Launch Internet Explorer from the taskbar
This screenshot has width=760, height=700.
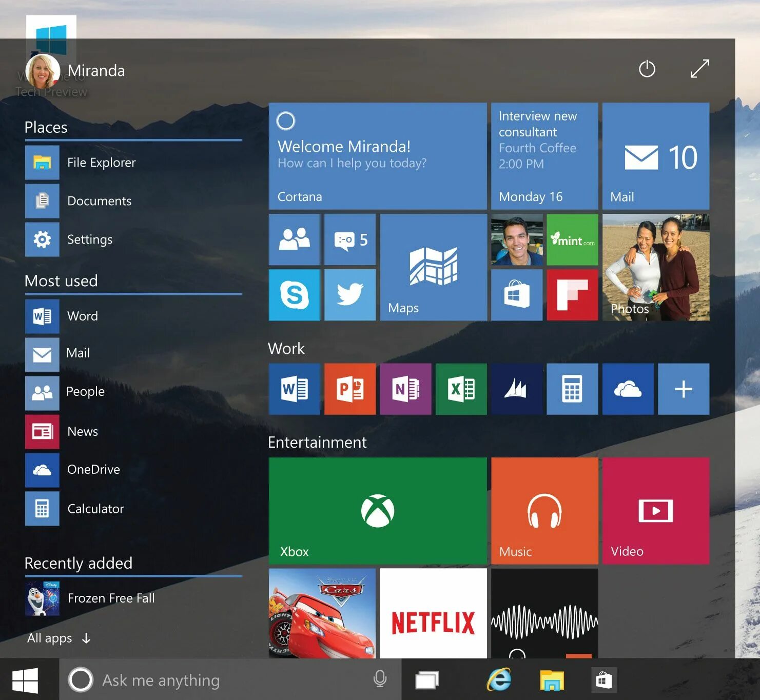pyautogui.click(x=499, y=679)
